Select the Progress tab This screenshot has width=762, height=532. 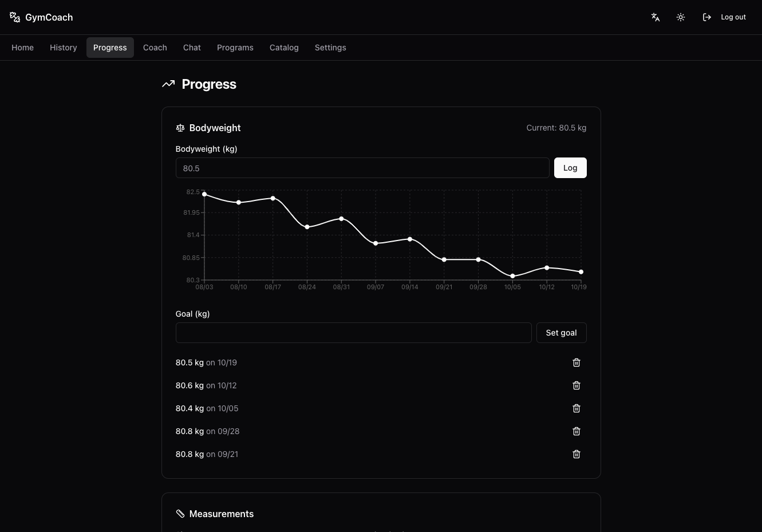pyautogui.click(x=110, y=48)
